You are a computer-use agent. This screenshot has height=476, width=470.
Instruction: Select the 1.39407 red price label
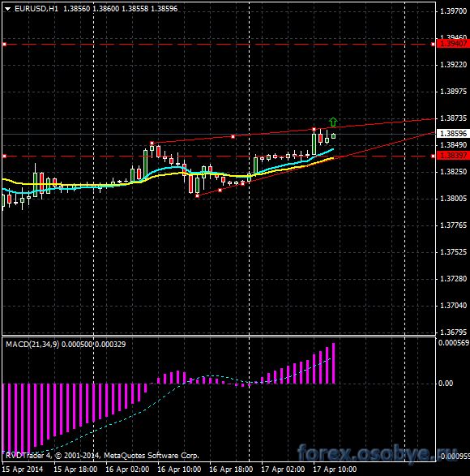click(453, 44)
